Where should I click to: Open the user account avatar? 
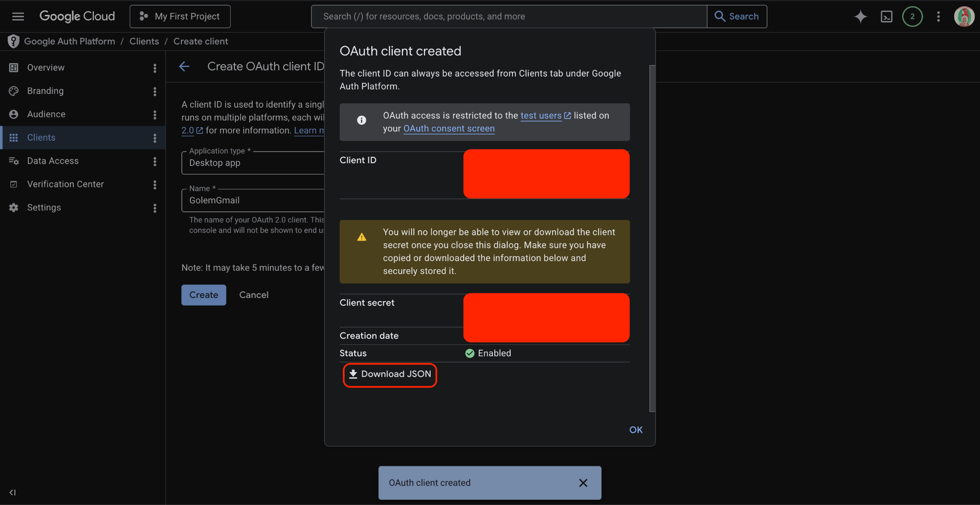click(x=964, y=17)
